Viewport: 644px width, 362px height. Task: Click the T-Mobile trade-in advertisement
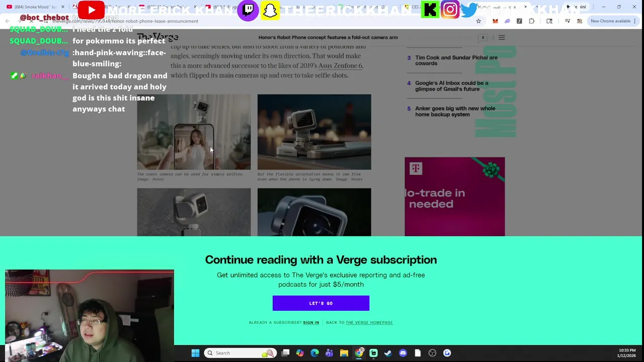click(454, 197)
